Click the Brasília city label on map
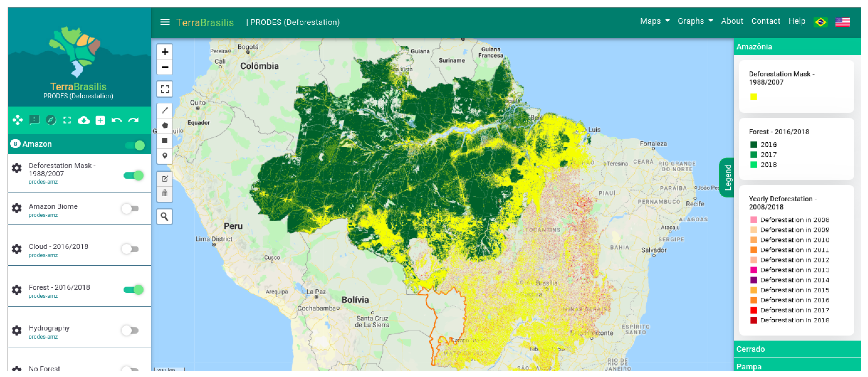868x377 pixels. coord(547,283)
